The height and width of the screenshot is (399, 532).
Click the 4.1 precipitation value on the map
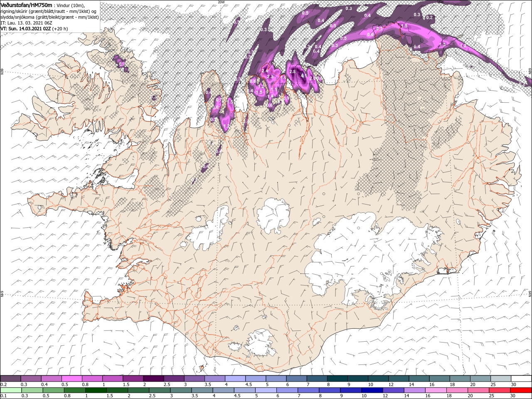point(303,76)
